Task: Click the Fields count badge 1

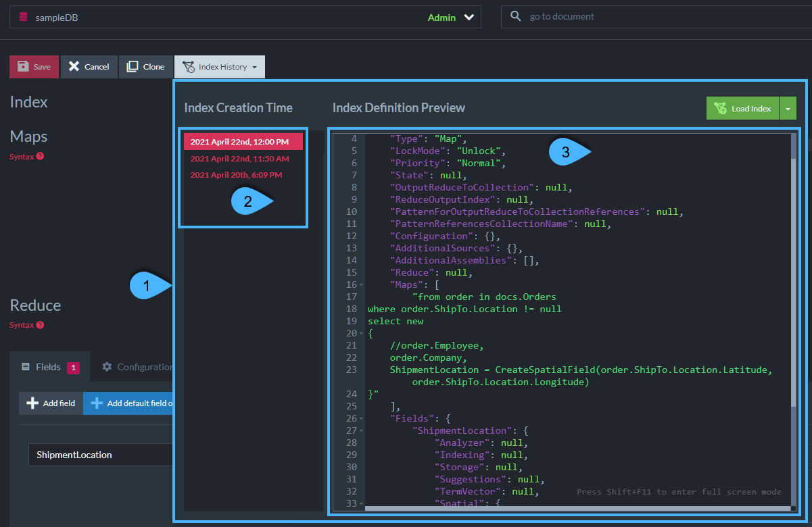Action: point(73,368)
